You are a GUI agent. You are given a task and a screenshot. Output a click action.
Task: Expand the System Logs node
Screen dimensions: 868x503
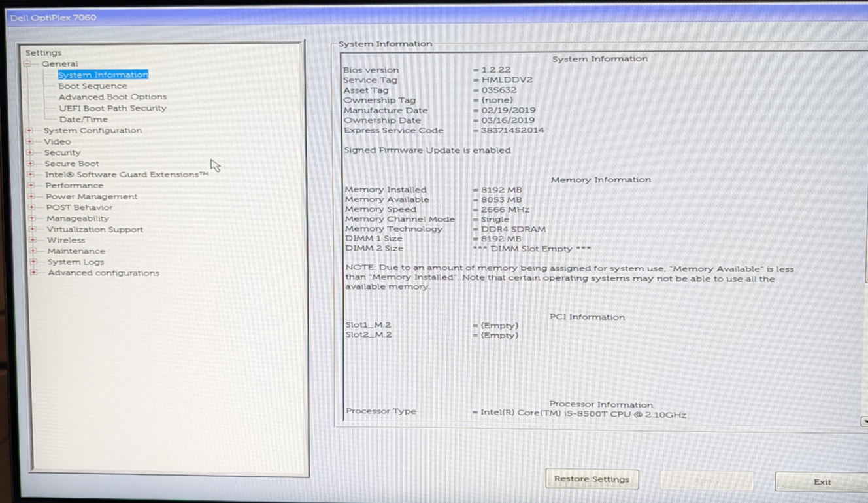point(33,262)
